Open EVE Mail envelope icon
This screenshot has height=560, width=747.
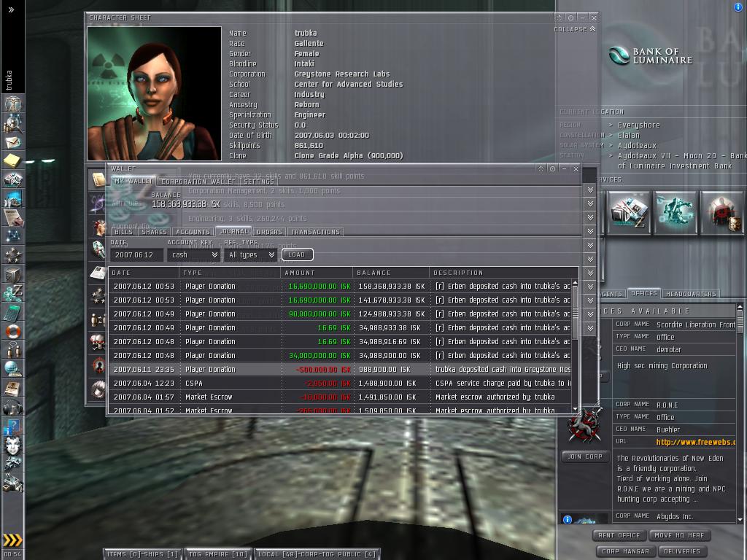point(13,142)
